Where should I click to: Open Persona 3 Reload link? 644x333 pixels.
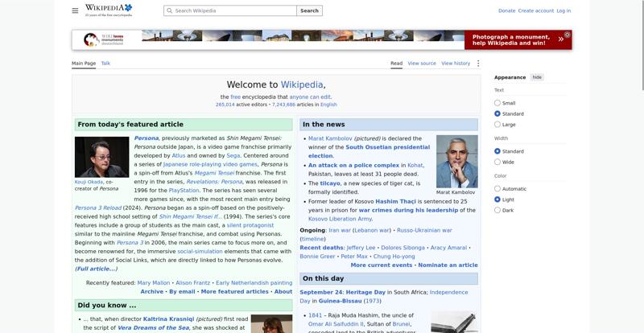[x=98, y=208]
